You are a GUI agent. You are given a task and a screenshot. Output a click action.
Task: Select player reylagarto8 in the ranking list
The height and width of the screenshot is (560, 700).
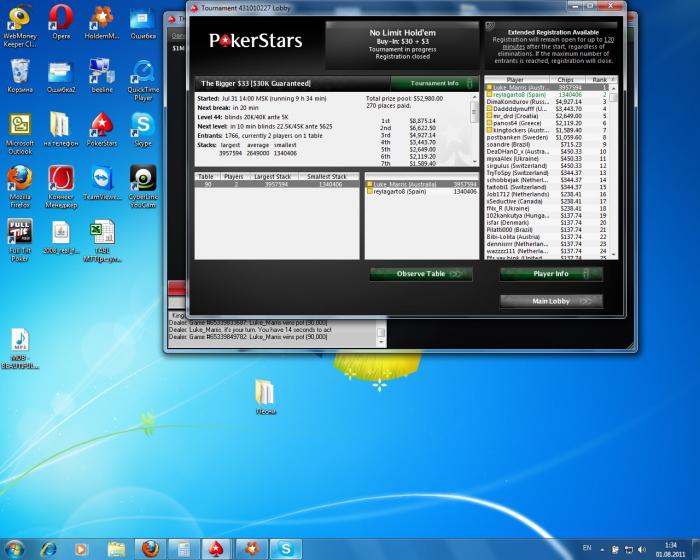click(516, 94)
